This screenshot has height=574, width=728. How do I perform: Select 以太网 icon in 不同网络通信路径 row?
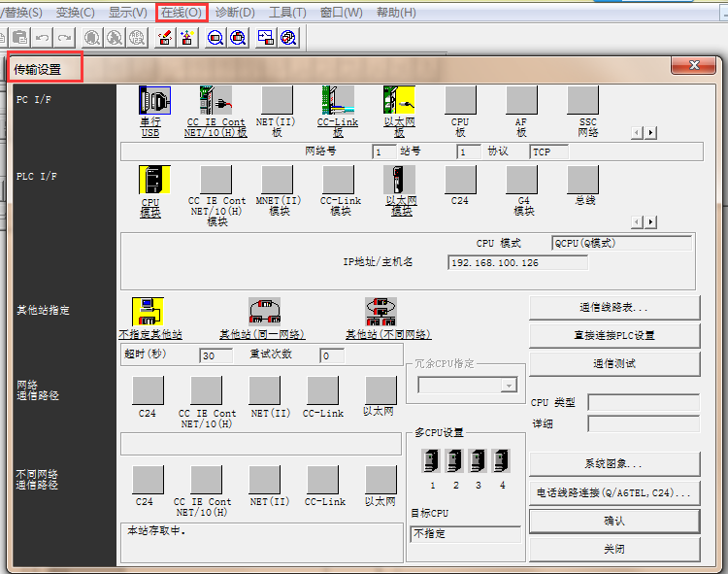(x=381, y=480)
